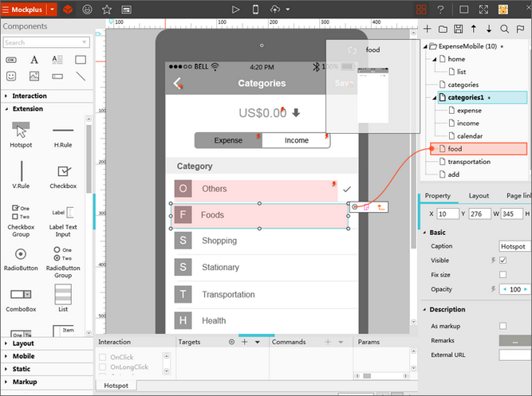Select the Button (OK) component icon
This screenshot has height=396, width=532.
coord(11,60)
